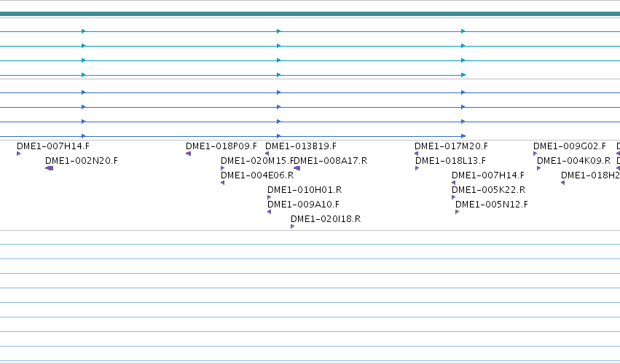Click the DME1-020M15.F feature label

coord(257,161)
